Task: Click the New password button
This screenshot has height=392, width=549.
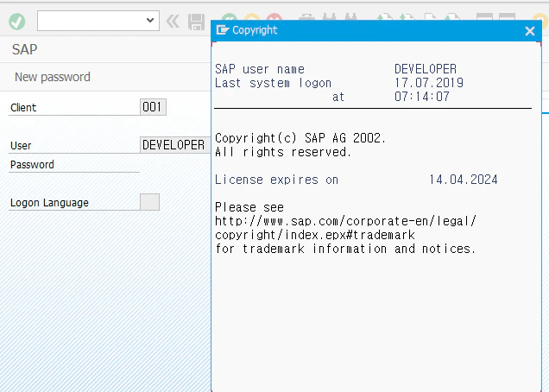Action: [53, 77]
